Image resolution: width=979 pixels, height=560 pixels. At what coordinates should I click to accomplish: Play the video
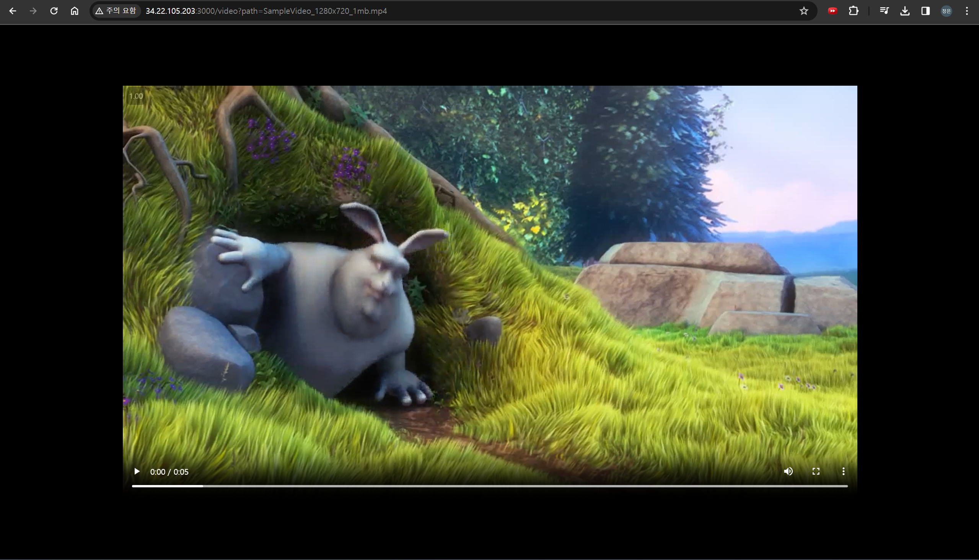137,472
